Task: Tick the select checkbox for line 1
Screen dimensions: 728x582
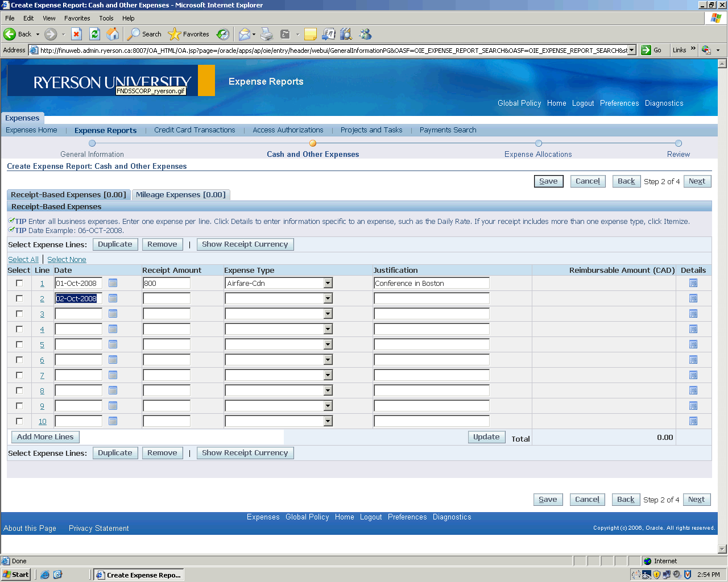Action: pos(19,283)
